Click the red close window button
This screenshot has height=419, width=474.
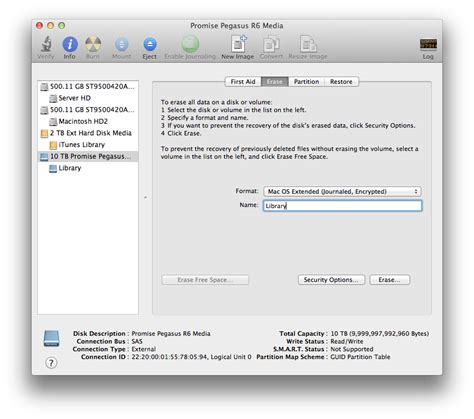click(39, 26)
